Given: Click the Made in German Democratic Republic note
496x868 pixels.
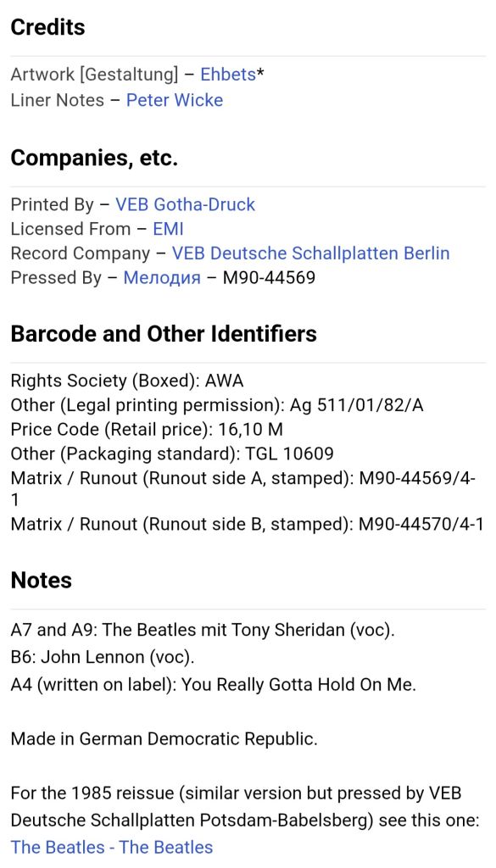Looking at the screenshot, I should point(164,738).
